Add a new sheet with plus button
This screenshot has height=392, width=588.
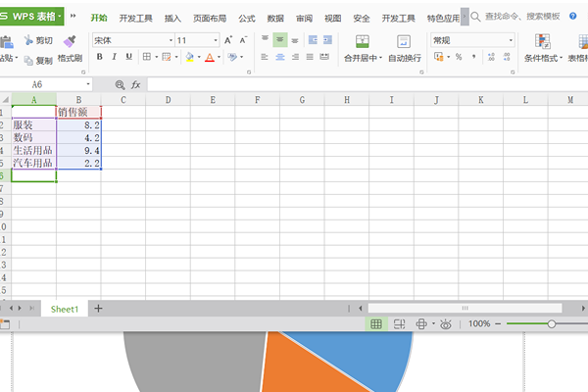98,309
